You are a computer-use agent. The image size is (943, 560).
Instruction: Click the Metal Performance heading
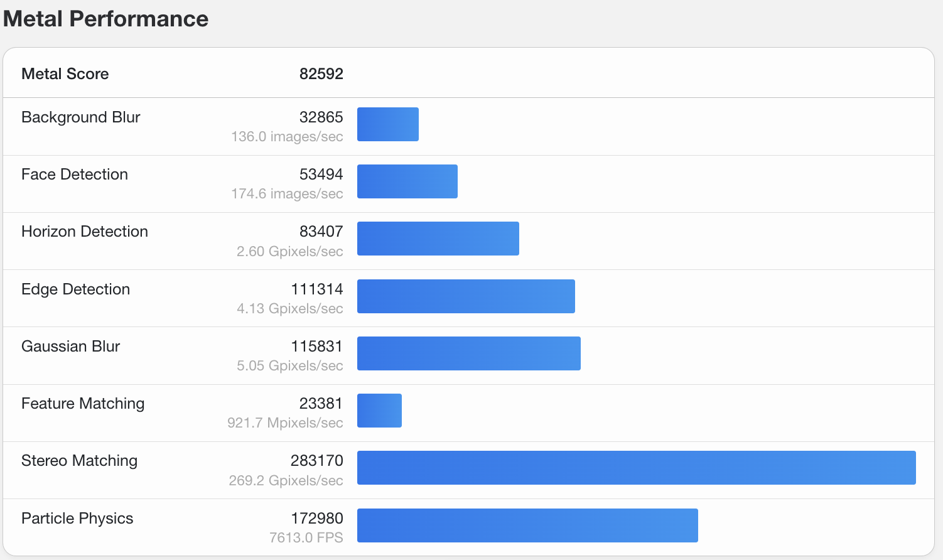105,19
